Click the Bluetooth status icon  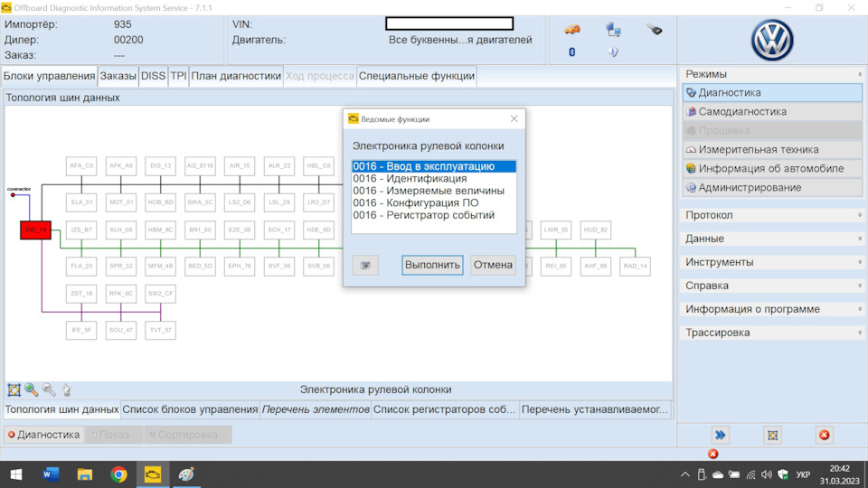(571, 52)
